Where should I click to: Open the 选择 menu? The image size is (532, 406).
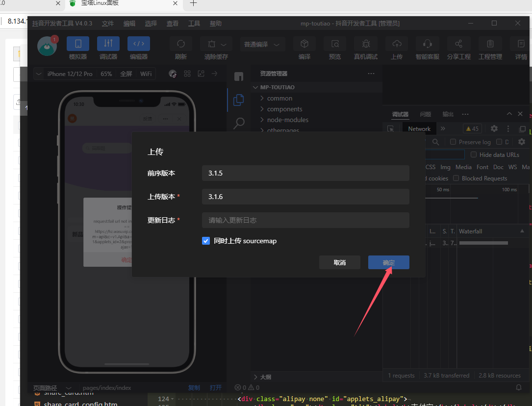coord(151,24)
